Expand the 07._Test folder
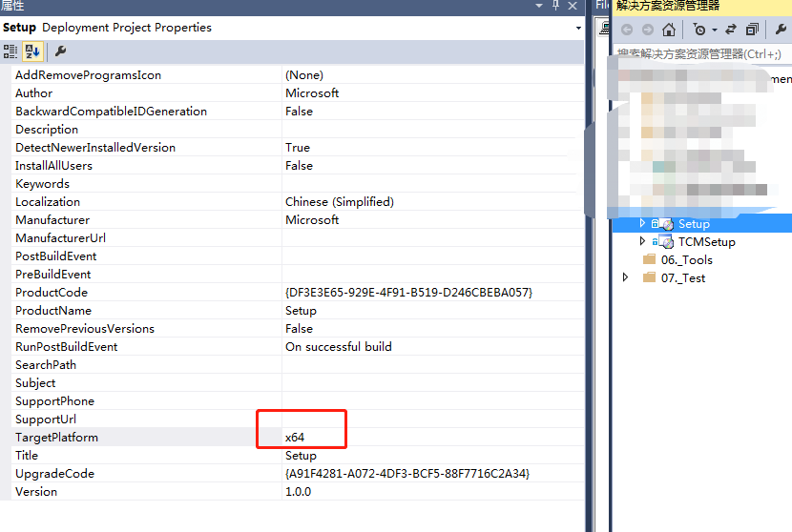This screenshot has height=532, width=792. (625, 277)
